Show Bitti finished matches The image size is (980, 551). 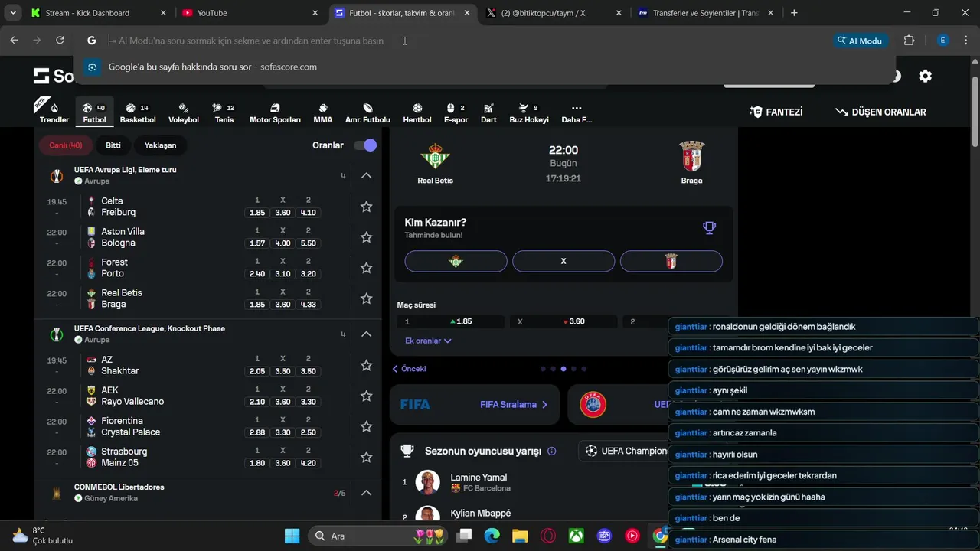coord(113,145)
